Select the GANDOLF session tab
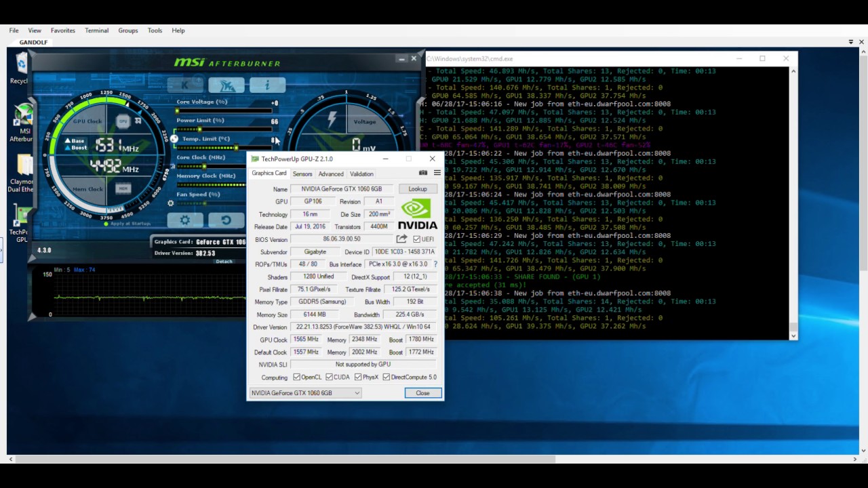868x488 pixels. pos(34,42)
